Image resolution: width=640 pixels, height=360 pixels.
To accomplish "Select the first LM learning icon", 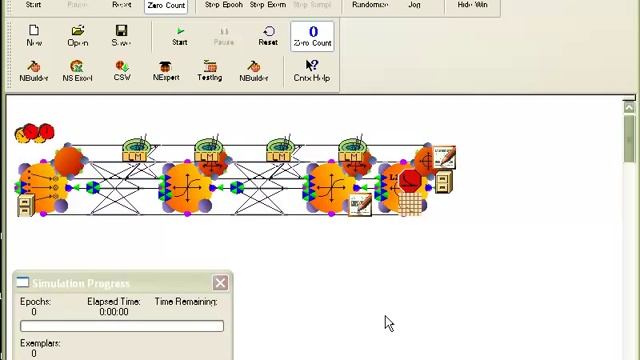I will (x=136, y=149).
